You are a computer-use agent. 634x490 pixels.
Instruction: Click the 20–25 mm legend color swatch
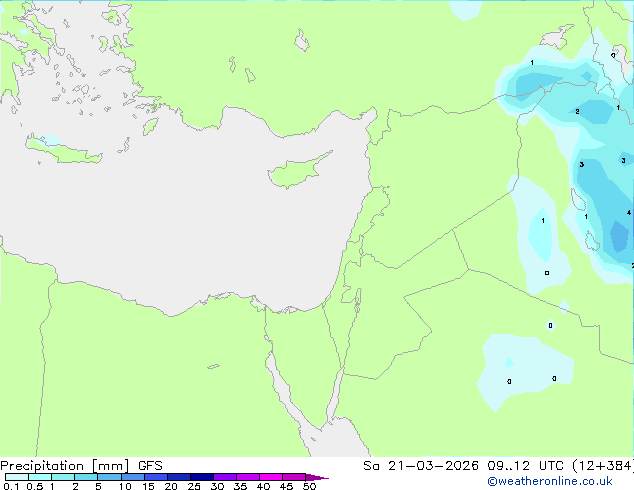(178, 477)
